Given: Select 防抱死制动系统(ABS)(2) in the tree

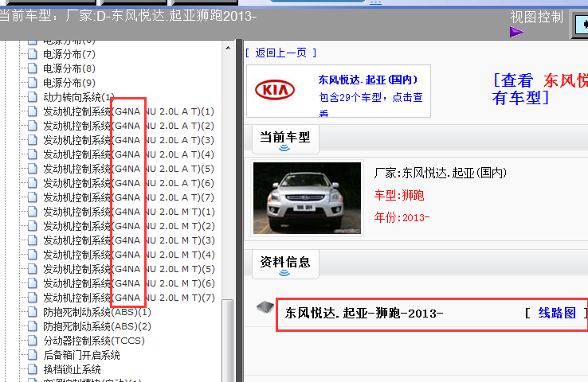Looking at the screenshot, I should 97,326.
